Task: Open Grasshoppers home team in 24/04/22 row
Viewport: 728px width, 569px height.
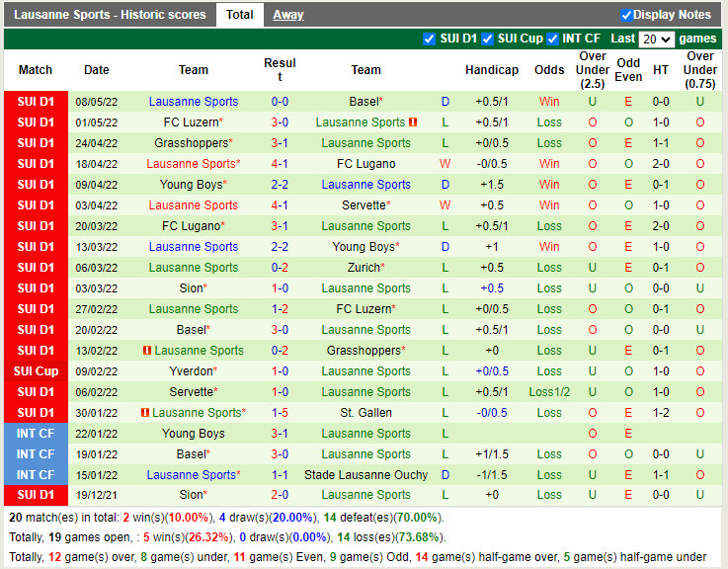Action: point(191,143)
